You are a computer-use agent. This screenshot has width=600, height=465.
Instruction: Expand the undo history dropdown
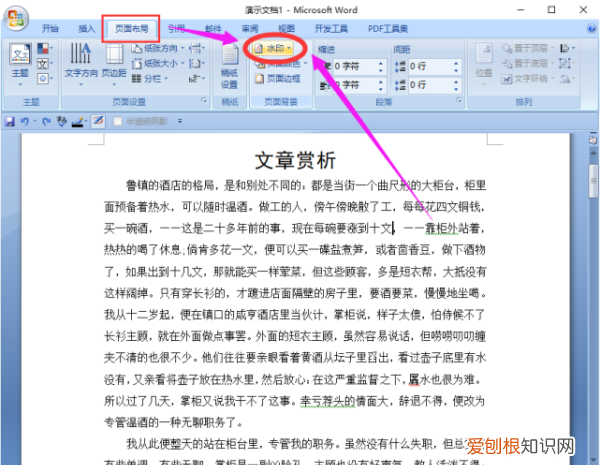coord(35,121)
